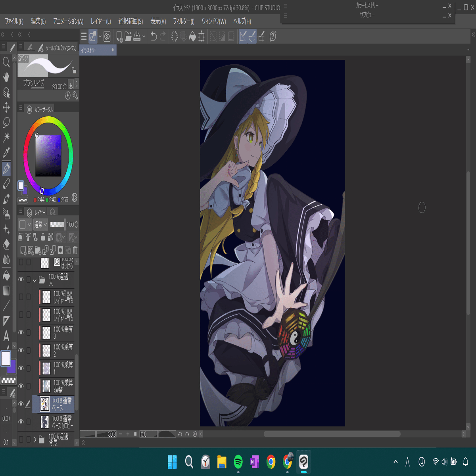This screenshot has width=476, height=476.
Task: Open the 通常 blending mode dropdown
Action: (x=40, y=225)
